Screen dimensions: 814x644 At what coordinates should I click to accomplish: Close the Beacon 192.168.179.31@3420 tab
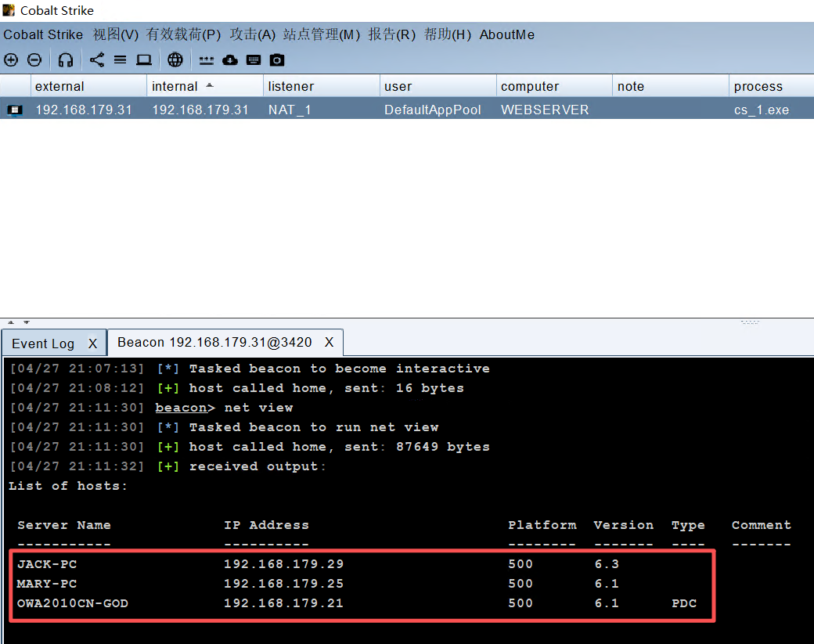330,343
